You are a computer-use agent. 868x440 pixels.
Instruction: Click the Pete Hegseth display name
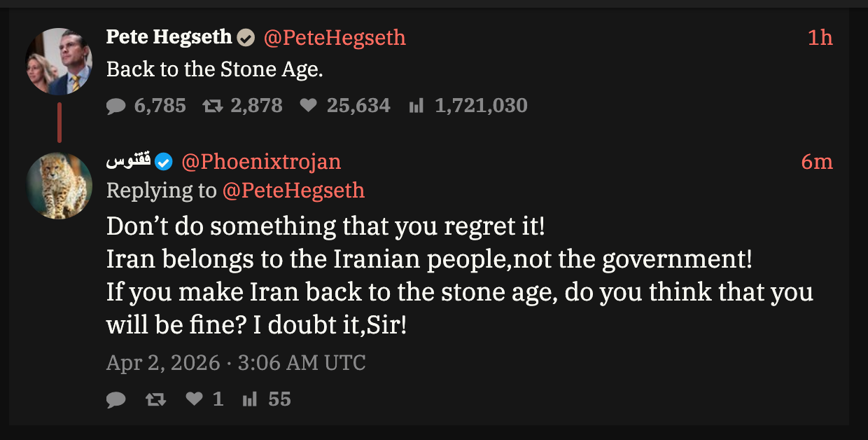[x=169, y=37]
